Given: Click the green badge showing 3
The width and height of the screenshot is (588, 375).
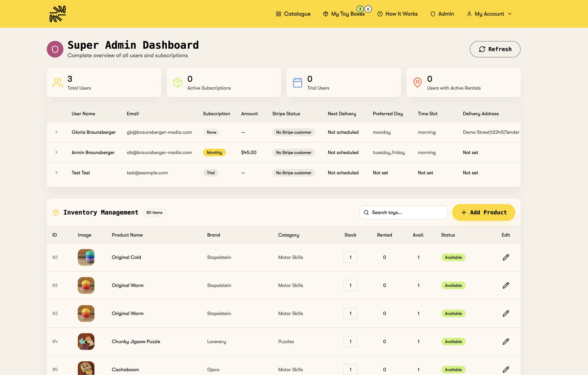Looking at the screenshot, I should (x=360, y=9).
